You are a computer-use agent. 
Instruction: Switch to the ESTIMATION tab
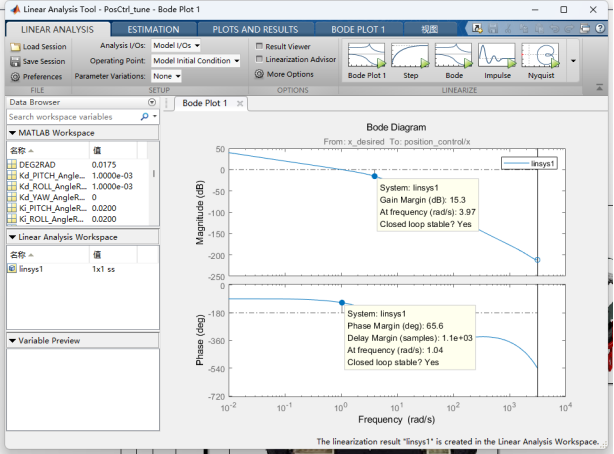[153, 30]
